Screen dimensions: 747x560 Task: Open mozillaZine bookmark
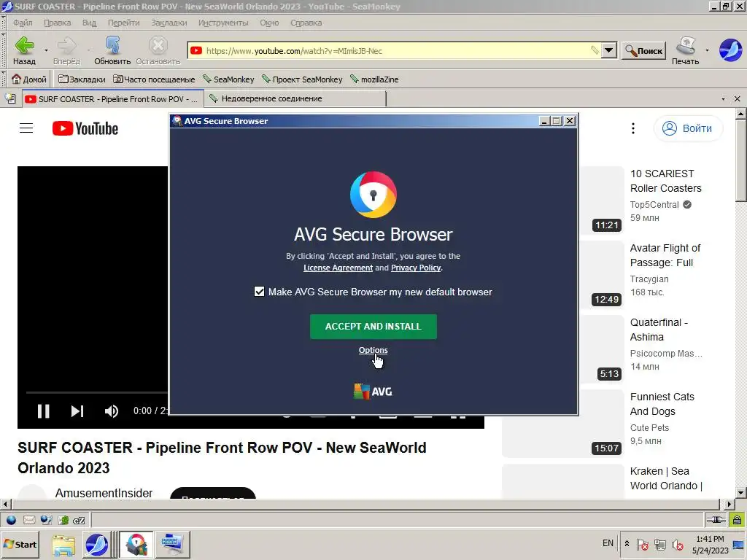(374, 79)
